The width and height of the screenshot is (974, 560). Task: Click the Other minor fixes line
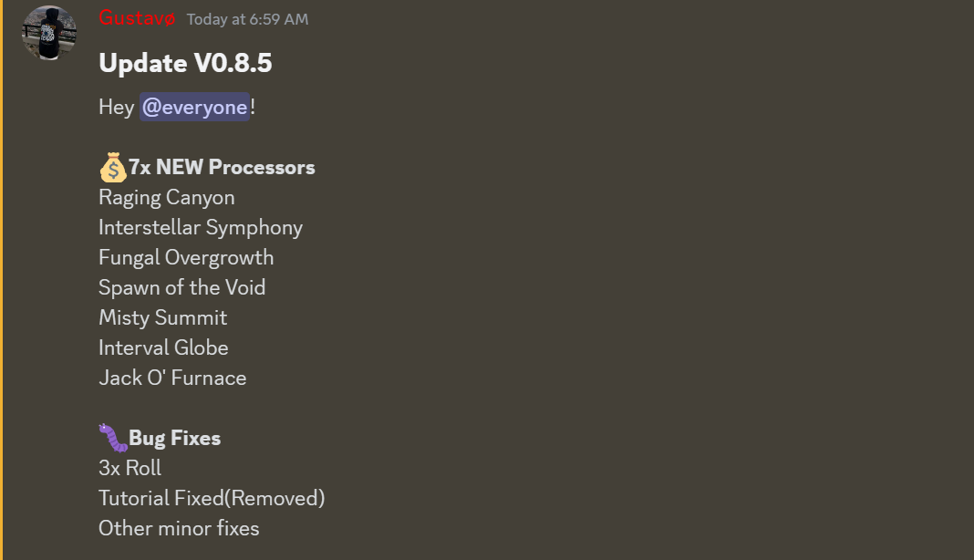click(x=179, y=528)
